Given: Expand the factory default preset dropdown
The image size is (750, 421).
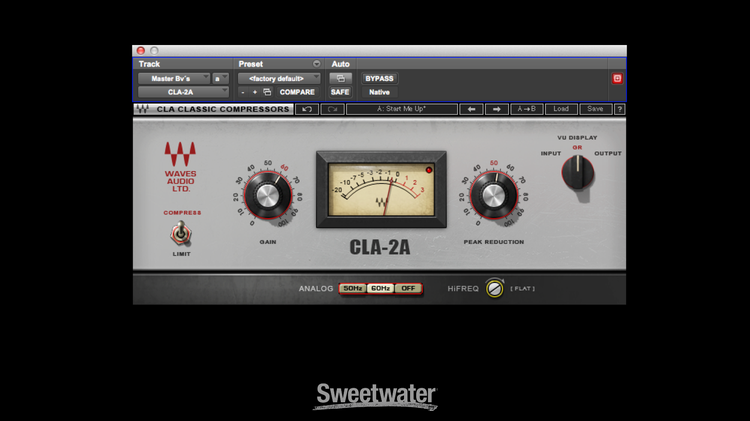Looking at the screenshot, I should tap(279, 78).
